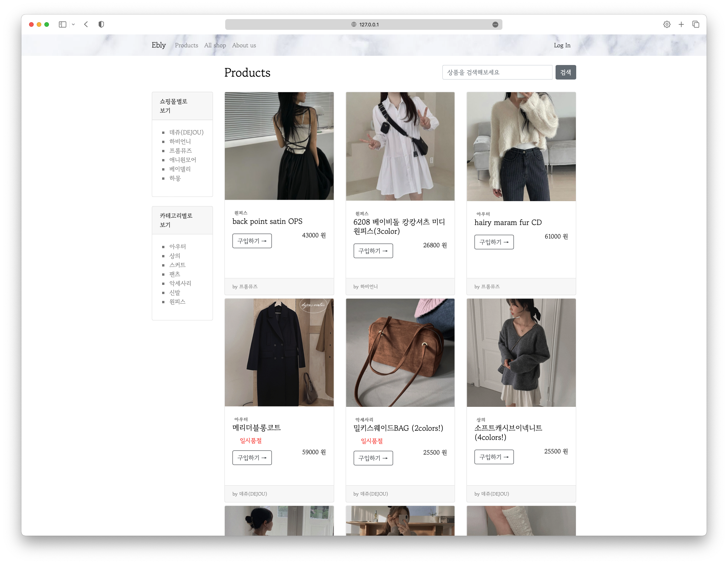Open browser settings gear icon
The width and height of the screenshot is (728, 564).
pyautogui.click(x=667, y=24)
